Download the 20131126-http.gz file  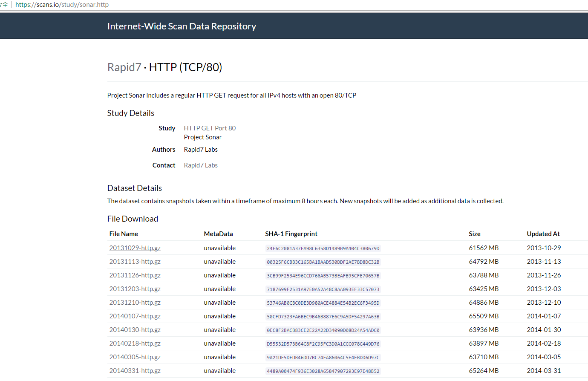click(x=135, y=275)
